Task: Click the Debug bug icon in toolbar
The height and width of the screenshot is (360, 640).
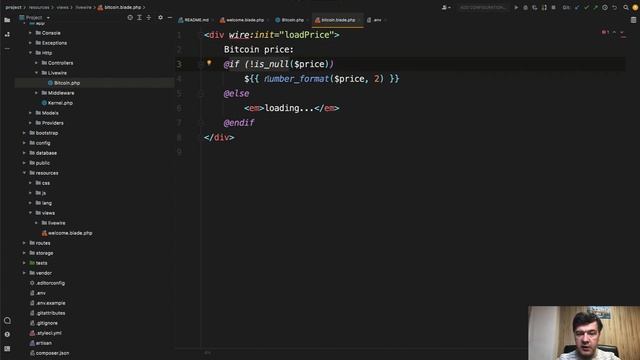Action: click(x=526, y=7)
